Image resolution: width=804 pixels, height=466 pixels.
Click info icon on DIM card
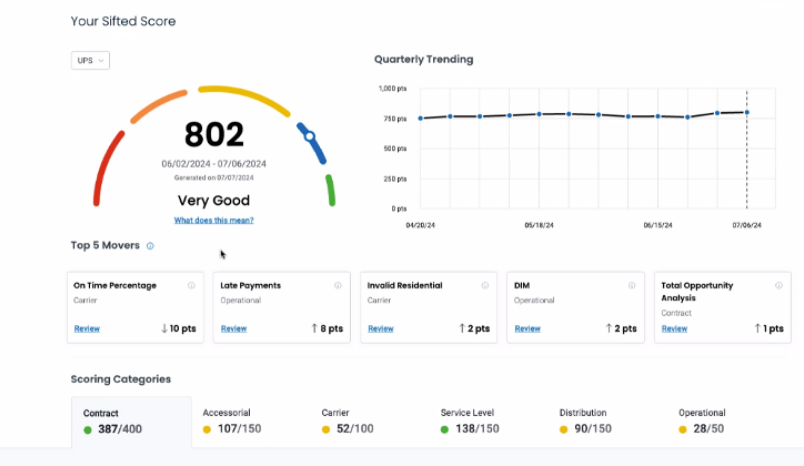tap(631, 285)
